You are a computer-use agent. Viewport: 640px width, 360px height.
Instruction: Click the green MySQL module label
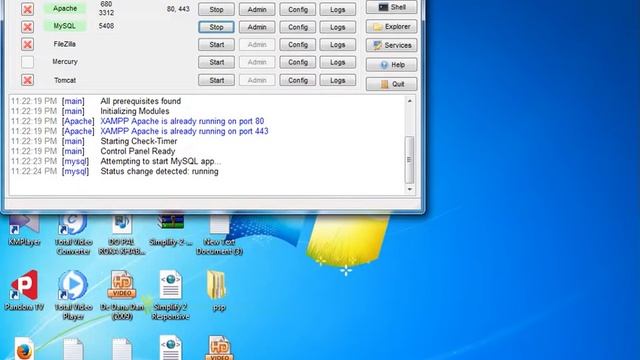(65, 26)
